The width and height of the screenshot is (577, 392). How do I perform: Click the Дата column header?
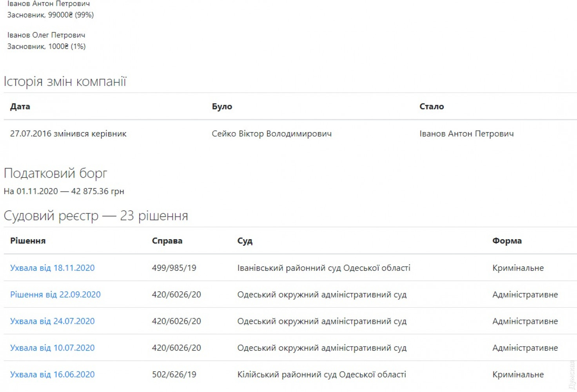click(x=20, y=107)
